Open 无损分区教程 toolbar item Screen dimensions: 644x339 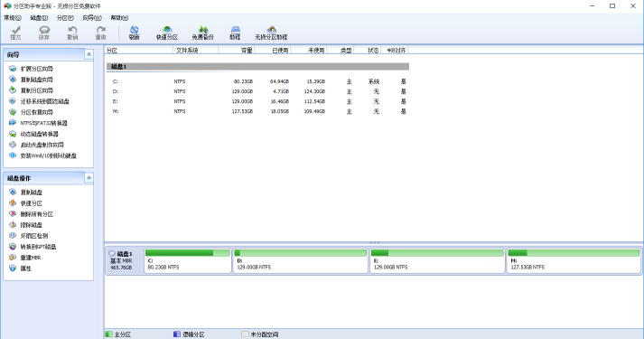[x=271, y=33]
